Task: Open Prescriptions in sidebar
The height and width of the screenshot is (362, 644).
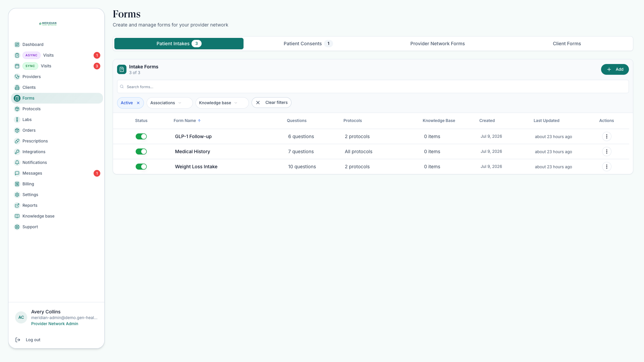Action: 57,141
